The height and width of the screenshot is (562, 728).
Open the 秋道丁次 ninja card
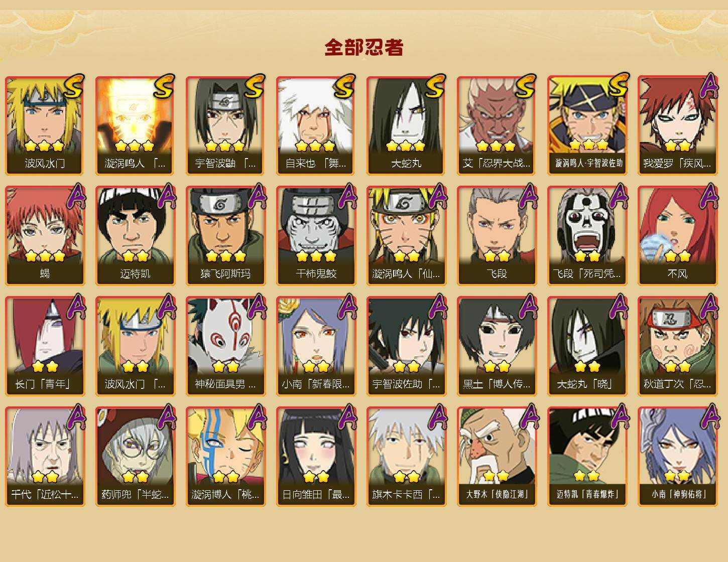point(677,346)
